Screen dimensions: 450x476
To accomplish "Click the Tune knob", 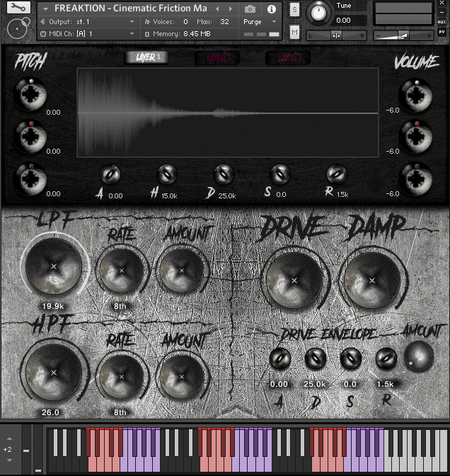I will 318,13.
